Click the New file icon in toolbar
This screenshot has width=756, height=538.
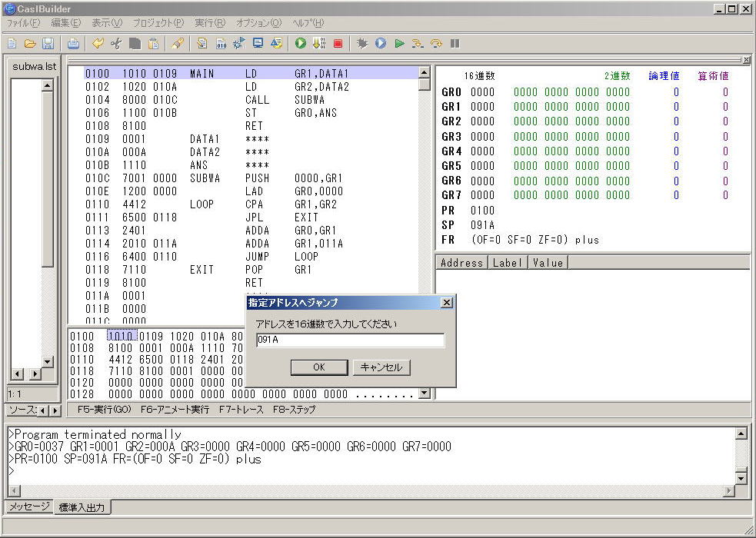[x=12, y=44]
